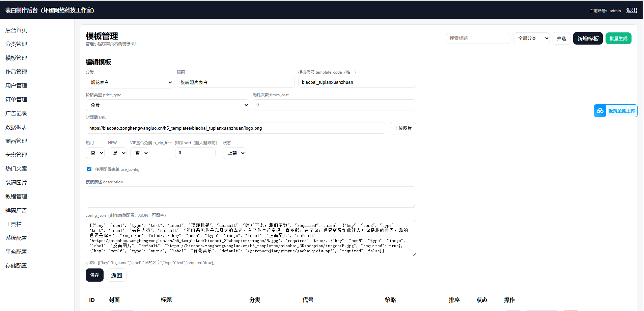Click the cloud upload icon

(x=600, y=111)
